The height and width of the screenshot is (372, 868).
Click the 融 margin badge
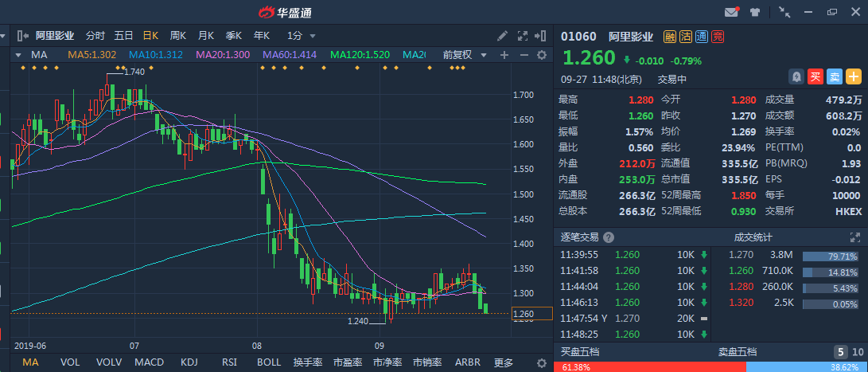[670, 37]
